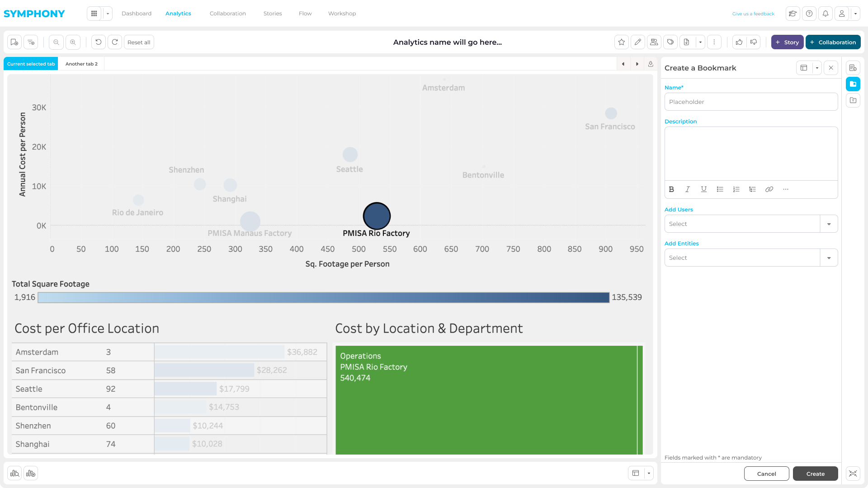Viewport: 868px width, 488px height.
Task: Click the pencil edit icon
Action: click(638, 42)
